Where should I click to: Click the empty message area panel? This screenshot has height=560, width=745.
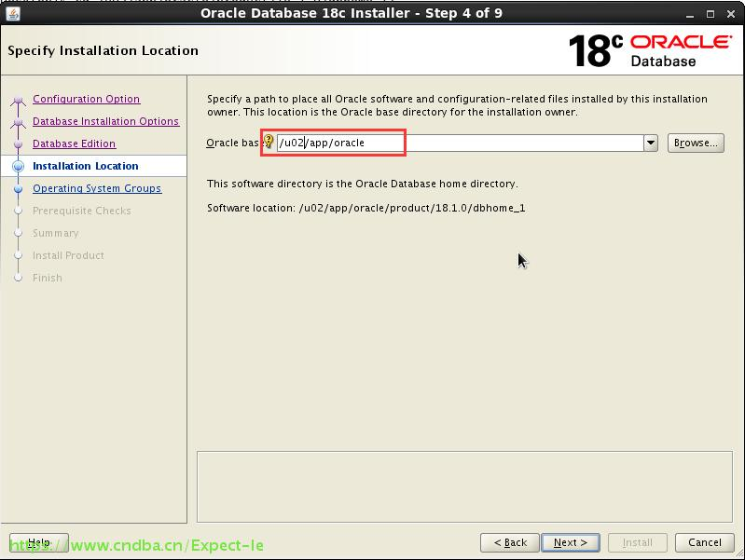pyautogui.click(x=464, y=486)
